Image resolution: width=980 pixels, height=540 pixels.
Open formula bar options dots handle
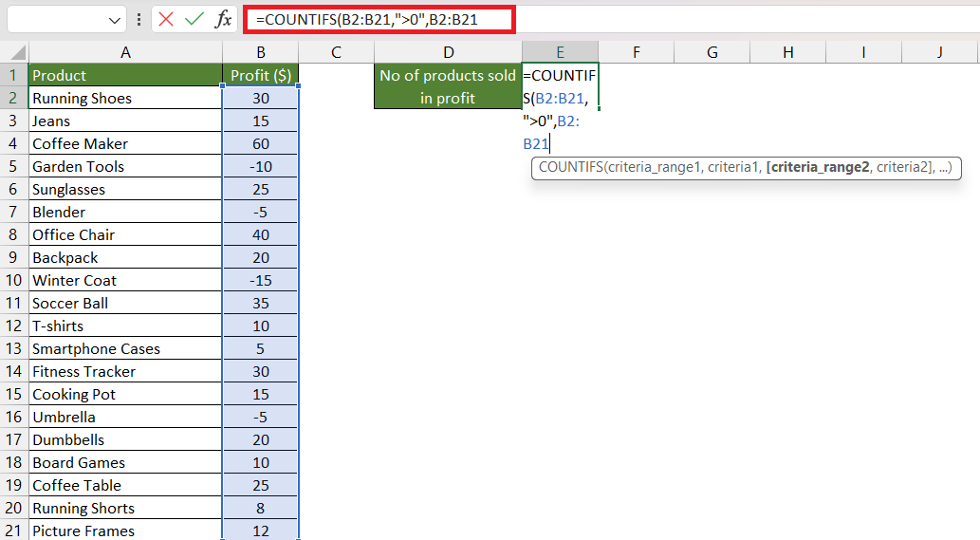pyautogui.click(x=139, y=20)
